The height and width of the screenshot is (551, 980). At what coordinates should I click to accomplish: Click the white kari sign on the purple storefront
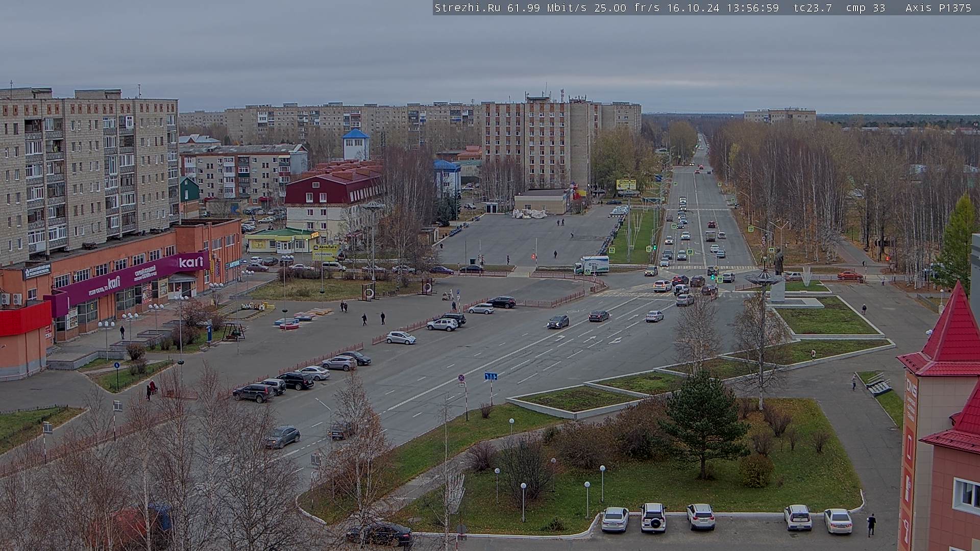(x=191, y=262)
